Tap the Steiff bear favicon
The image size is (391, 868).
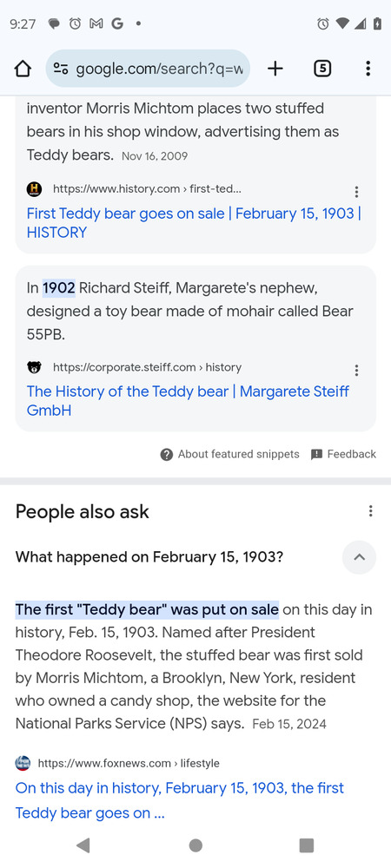(35, 367)
